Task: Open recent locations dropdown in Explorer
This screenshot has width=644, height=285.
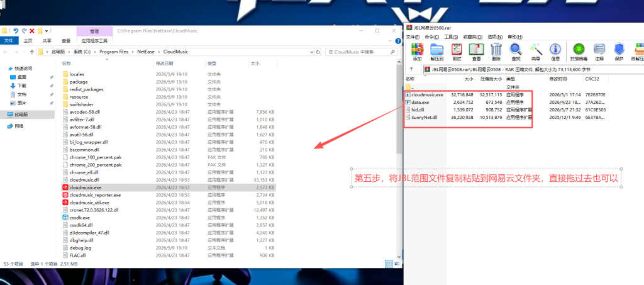Action: (x=25, y=52)
